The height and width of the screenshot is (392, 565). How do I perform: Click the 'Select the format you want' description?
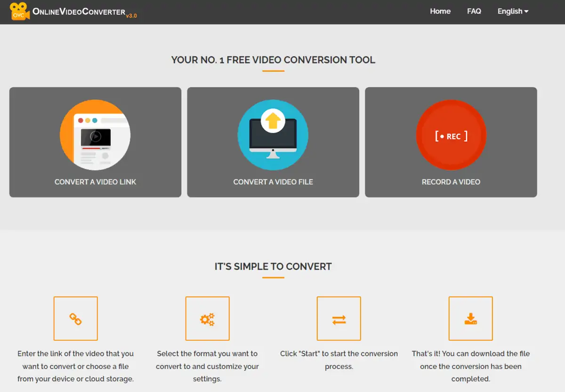pos(207,366)
